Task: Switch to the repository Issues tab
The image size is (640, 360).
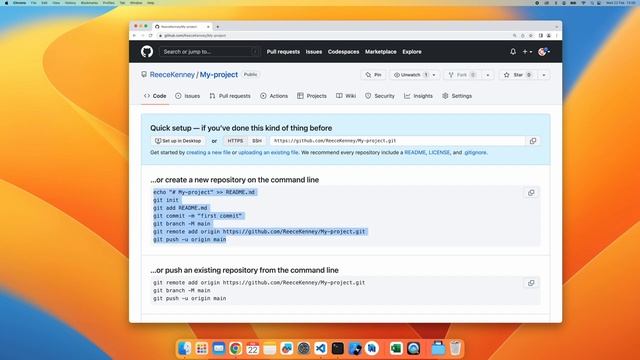Action: [x=188, y=96]
